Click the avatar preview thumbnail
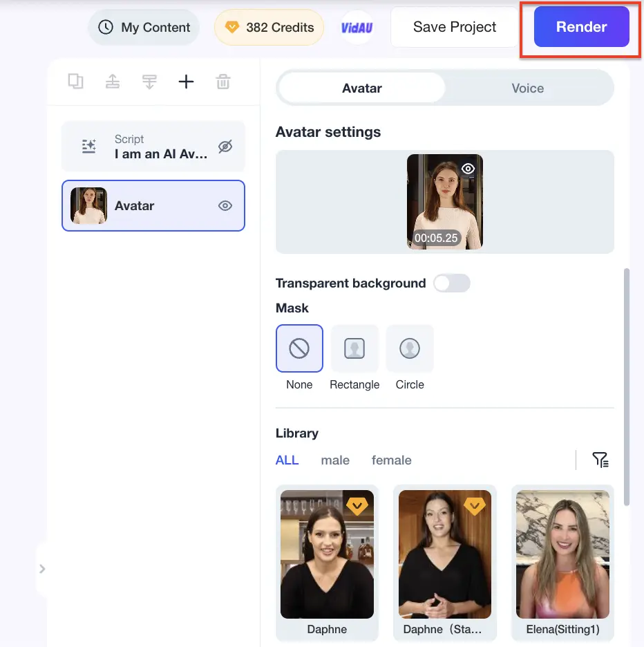Viewport: 644px width, 647px height. (x=445, y=202)
